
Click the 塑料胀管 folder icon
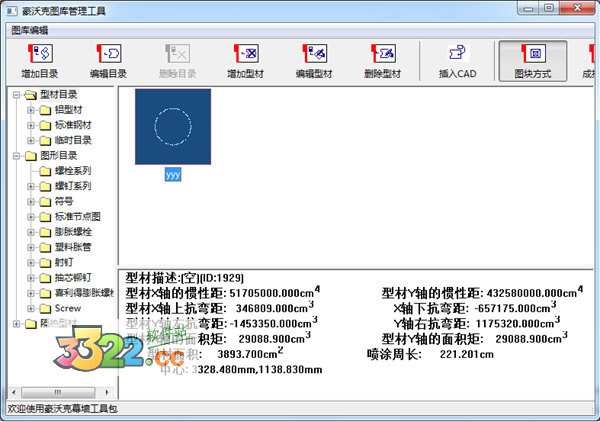(46, 247)
